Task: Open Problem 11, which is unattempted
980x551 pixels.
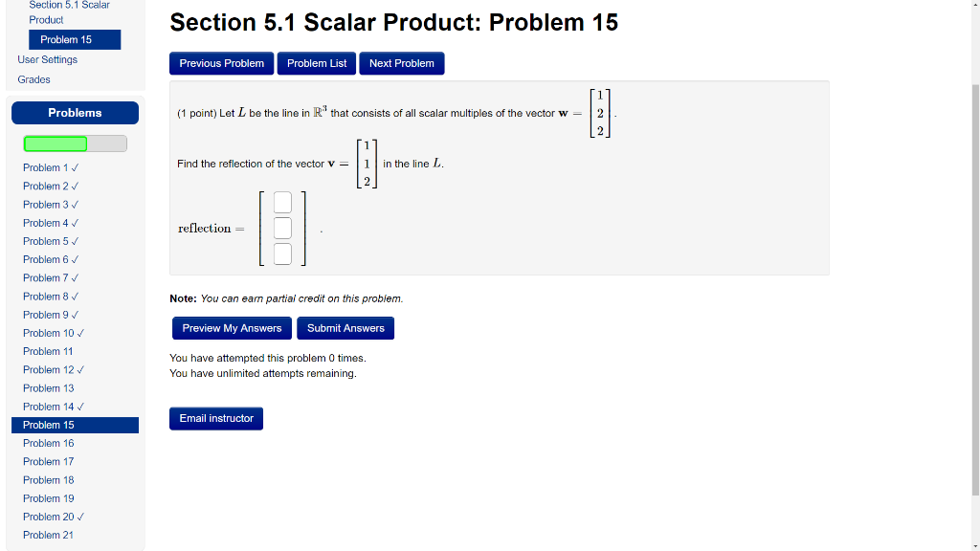Action: [47, 351]
